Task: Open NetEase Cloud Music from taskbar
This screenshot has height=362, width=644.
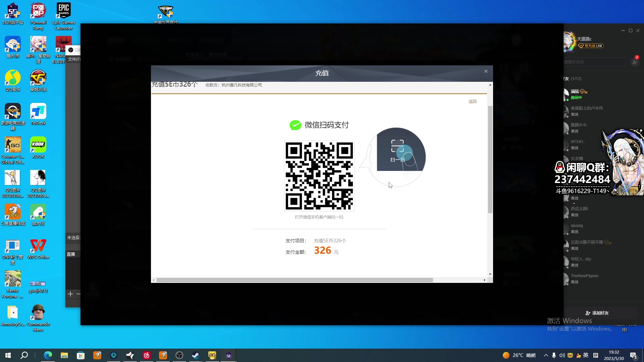Action: pos(147,355)
